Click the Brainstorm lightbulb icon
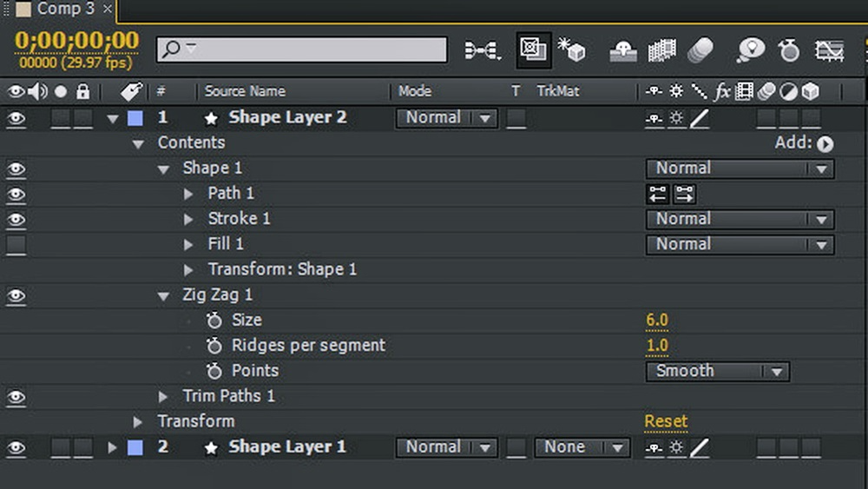The image size is (868, 489). (x=750, y=50)
